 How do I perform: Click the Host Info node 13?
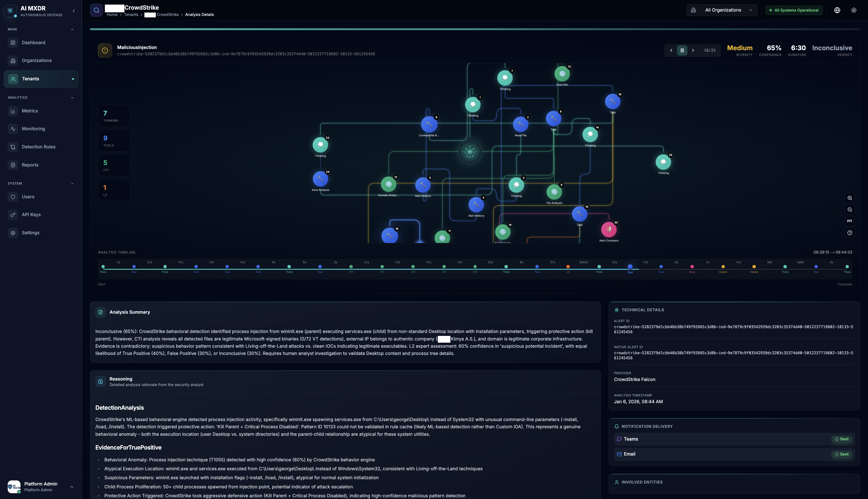click(x=562, y=74)
